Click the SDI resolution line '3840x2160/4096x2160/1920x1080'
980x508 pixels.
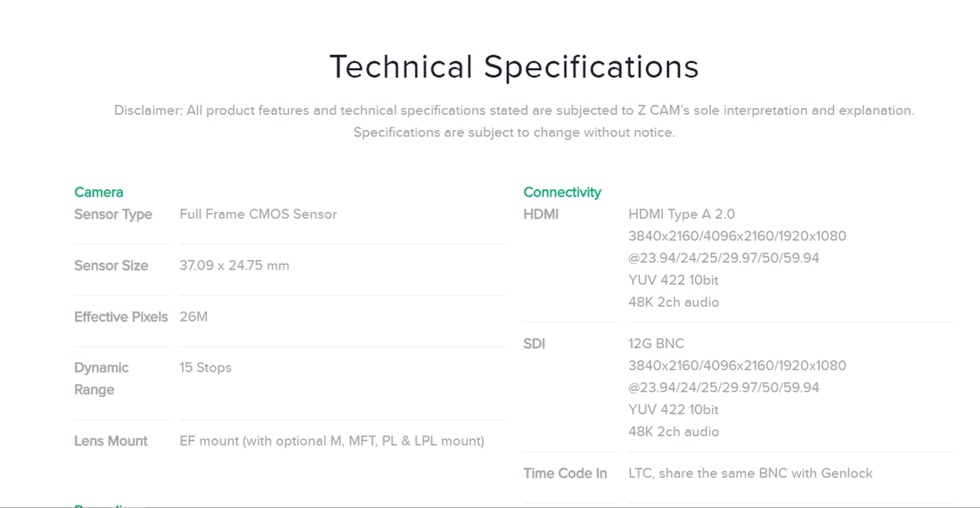(x=737, y=366)
